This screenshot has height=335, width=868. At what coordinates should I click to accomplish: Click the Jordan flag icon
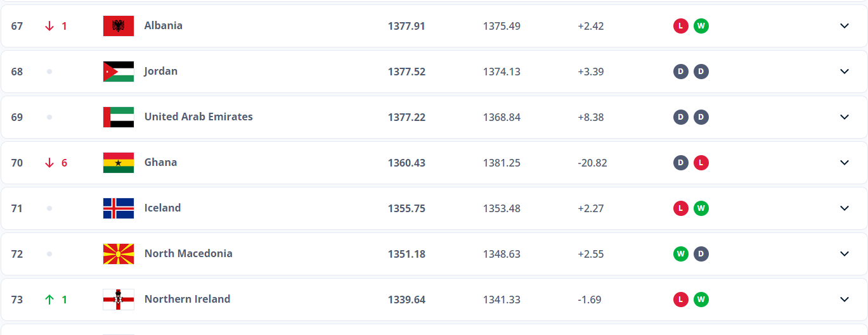click(x=119, y=72)
